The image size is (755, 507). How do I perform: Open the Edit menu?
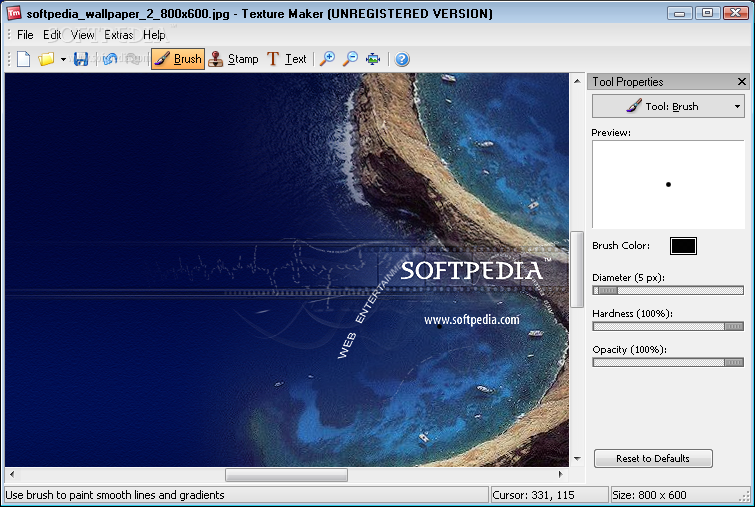[x=52, y=35]
